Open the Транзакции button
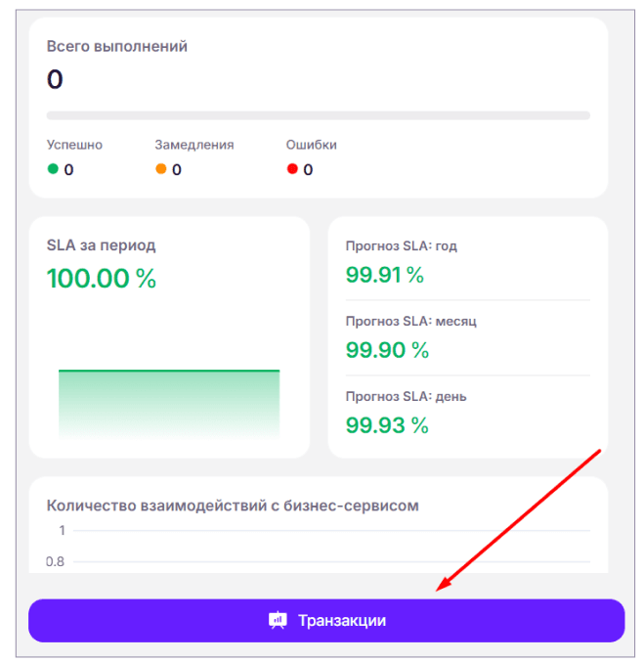The image size is (644, 662). (x=325, y=620)
